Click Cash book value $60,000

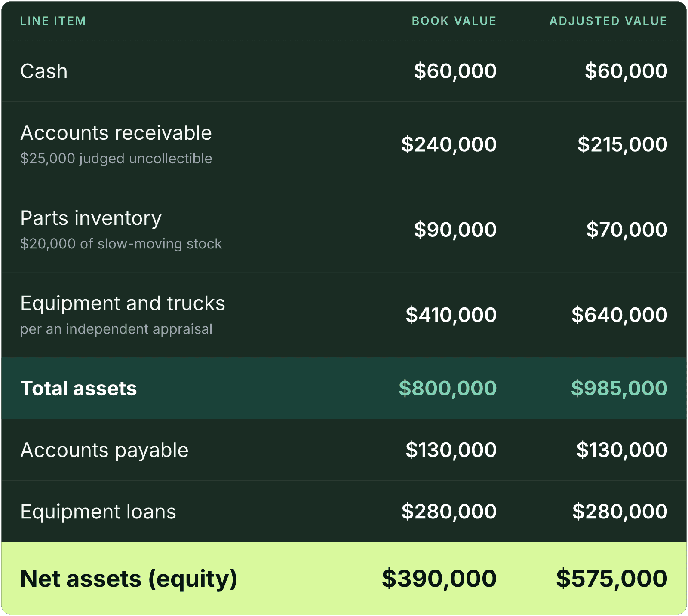pyautogui.click(x=455, y=71)
